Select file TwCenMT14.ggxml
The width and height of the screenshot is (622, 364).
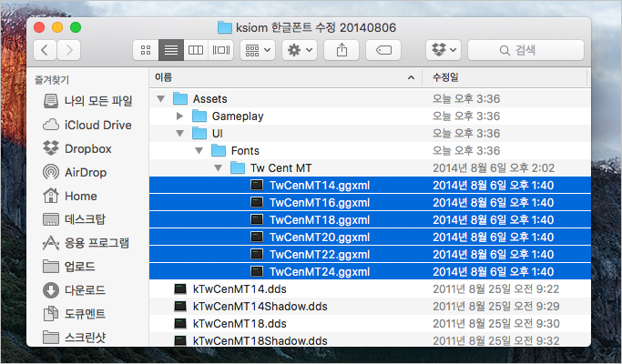pos(370,185)
